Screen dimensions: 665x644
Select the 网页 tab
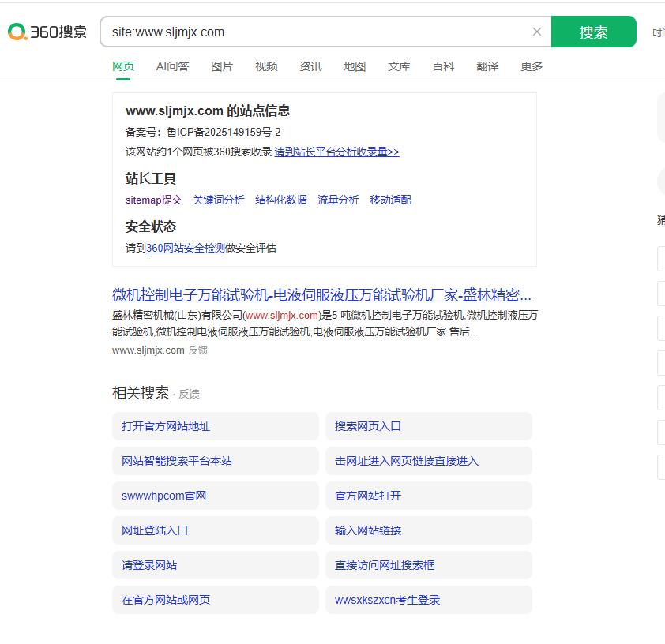[123, 66]
